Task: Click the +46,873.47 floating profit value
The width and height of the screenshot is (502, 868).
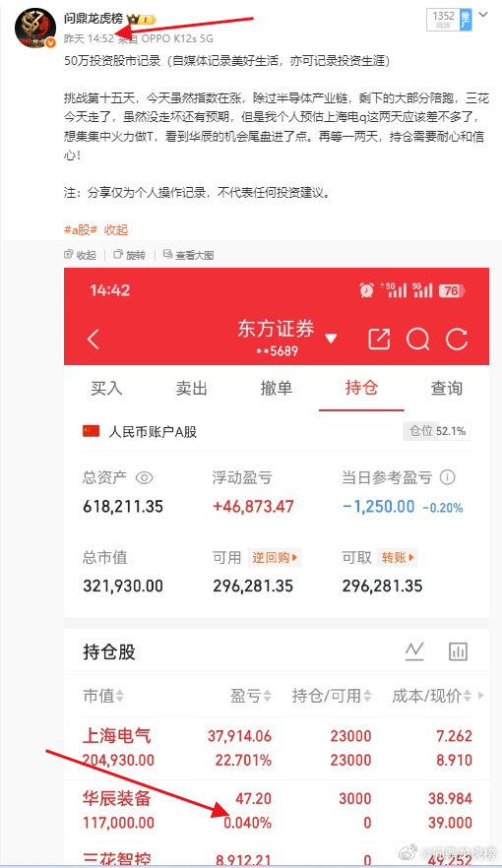Action: pyautogui.click(x=253, y=507)
